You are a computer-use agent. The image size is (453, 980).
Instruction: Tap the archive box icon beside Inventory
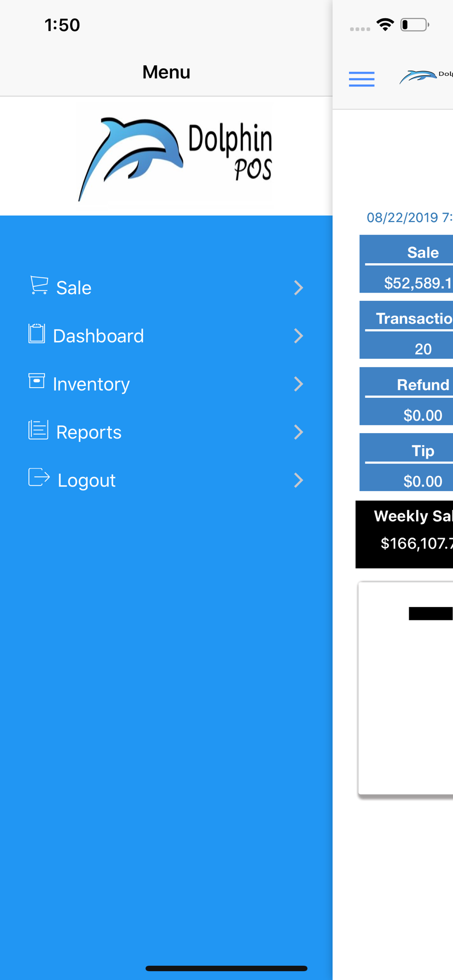(37, 381)
